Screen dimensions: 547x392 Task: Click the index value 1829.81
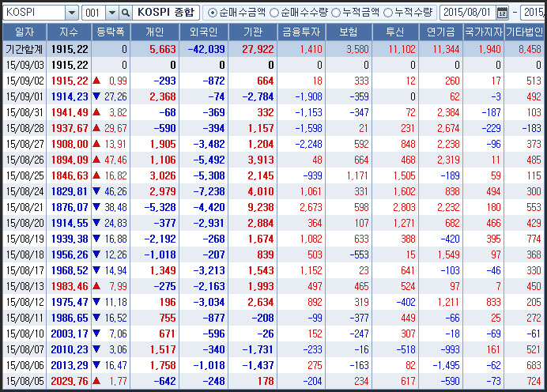(70, 191)
